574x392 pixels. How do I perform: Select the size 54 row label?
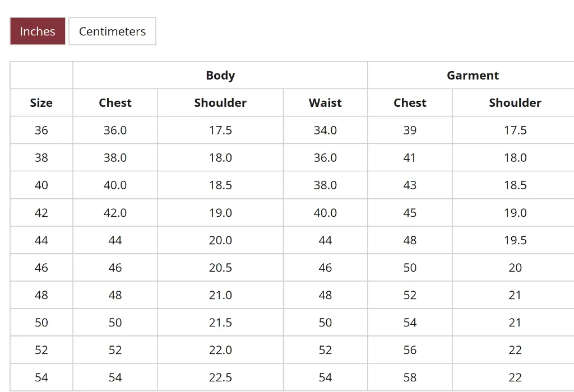(41, 377)
